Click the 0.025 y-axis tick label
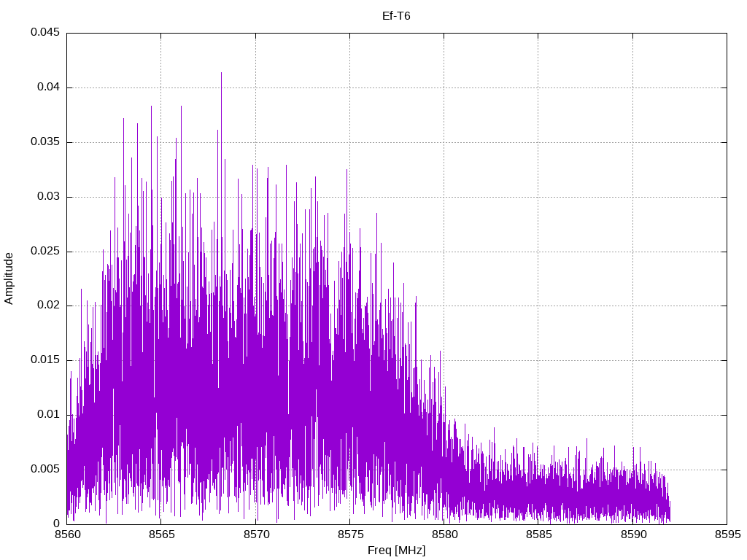 point(45,251)
